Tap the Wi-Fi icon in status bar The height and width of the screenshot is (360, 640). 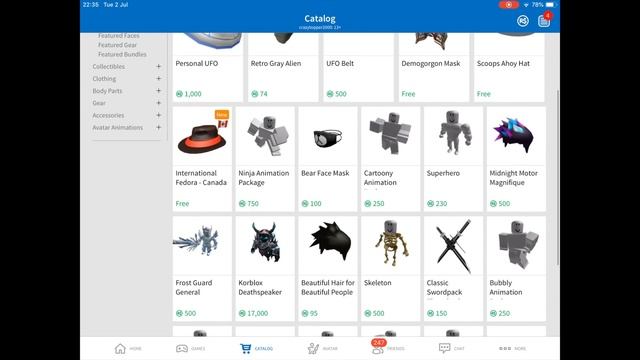coord(526,5)
